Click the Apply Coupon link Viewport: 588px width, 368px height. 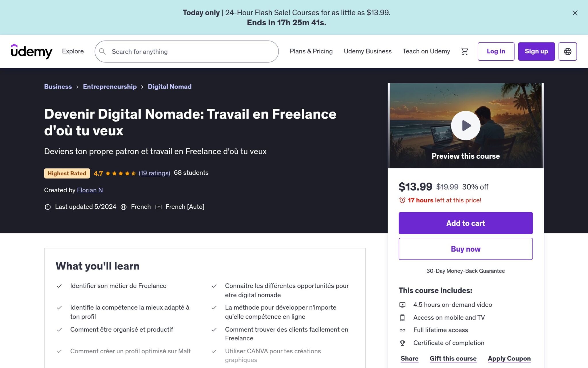pos(509,359)
